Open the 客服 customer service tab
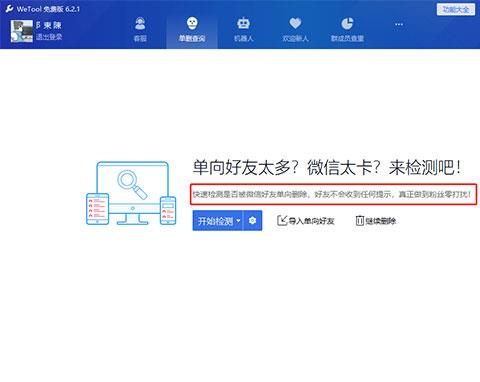Viewport: 480px width, 382px height. (140, 30)
